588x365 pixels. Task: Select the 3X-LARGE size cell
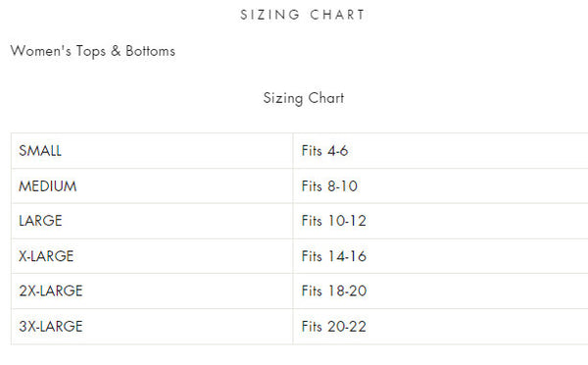point(152,327)
